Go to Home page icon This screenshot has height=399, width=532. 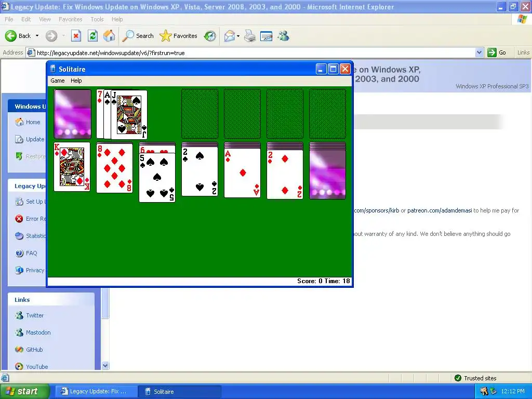coord(109,36)
